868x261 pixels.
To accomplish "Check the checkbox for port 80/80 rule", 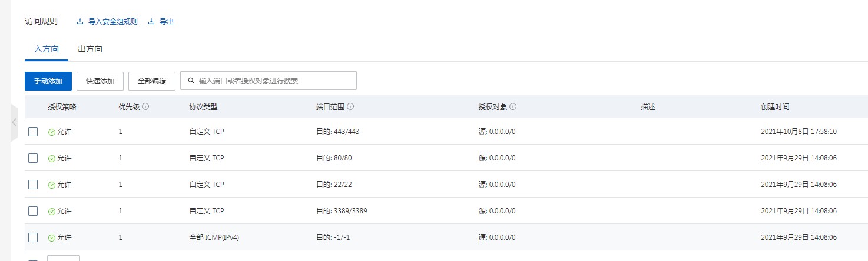I will 33,158.
